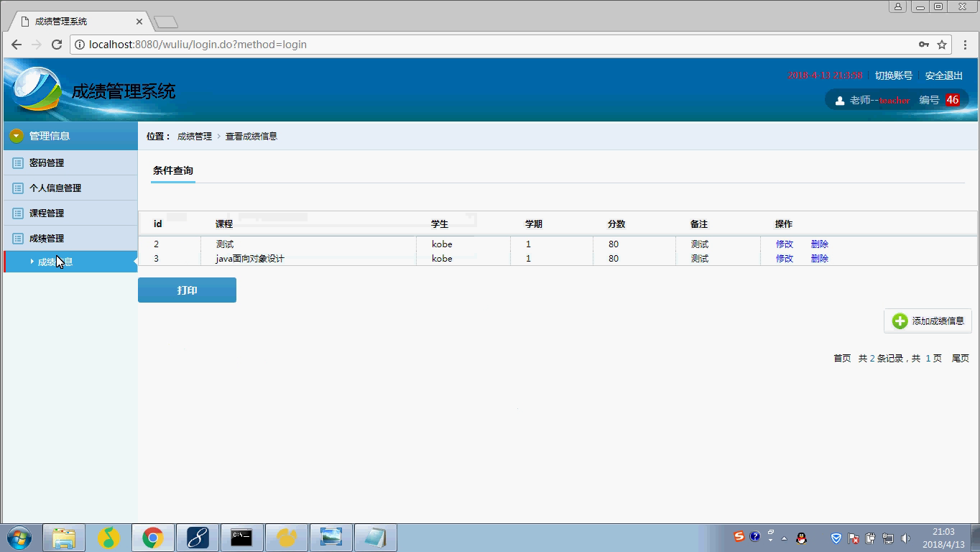Click the 切换账号 link
This screenshot has width=980, height=552.
tap(894, 75)
